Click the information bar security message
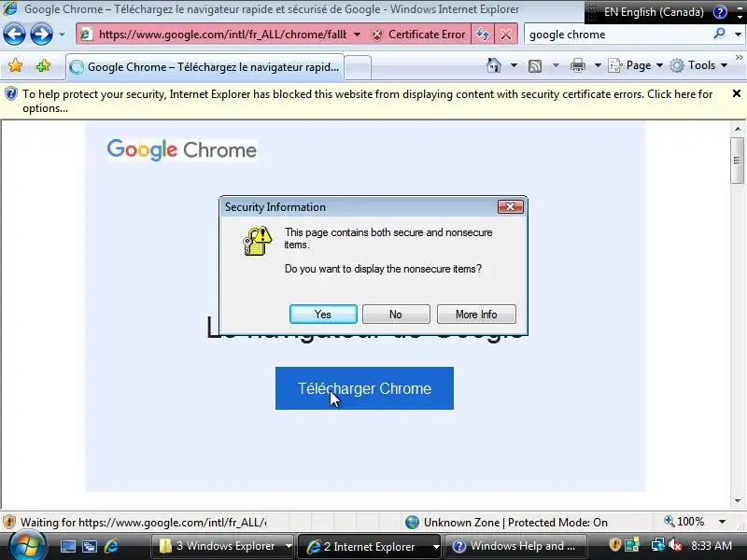Viewport: 747px width, 560px height. tap(367, 101)
